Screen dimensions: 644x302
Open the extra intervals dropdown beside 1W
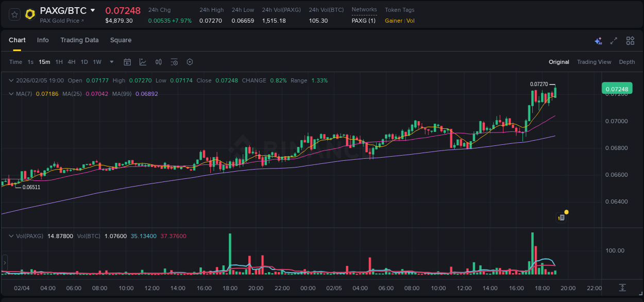point(111,62)
